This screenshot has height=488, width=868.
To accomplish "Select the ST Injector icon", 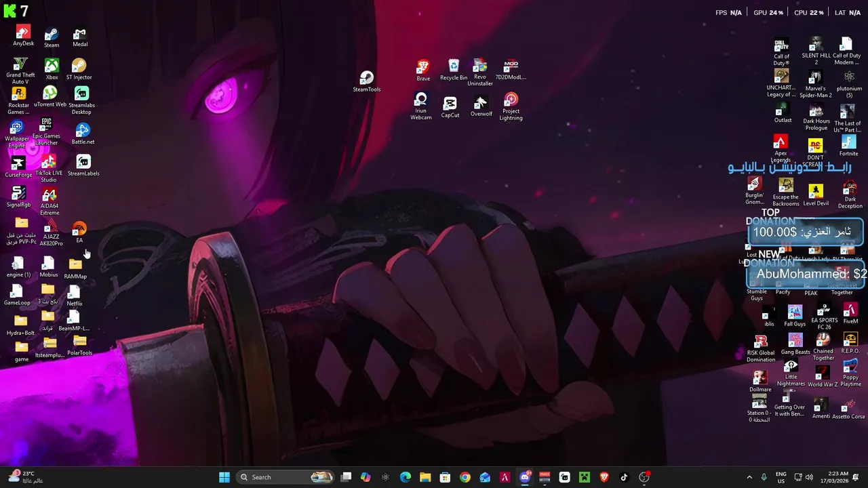I will coord(79,70).
